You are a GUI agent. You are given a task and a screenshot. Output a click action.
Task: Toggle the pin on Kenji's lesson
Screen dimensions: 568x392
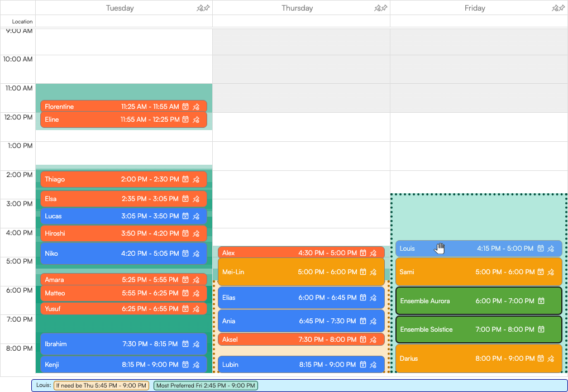(196, 365)
